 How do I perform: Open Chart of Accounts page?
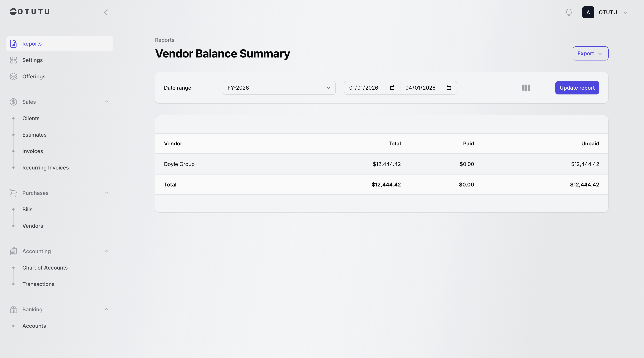(45, 268)
